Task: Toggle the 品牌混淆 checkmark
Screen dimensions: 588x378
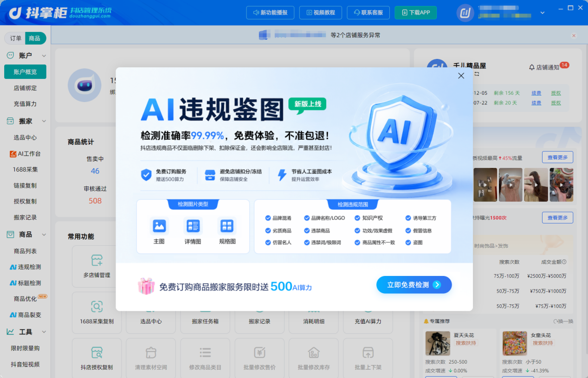Action: [x=268, y=218]
